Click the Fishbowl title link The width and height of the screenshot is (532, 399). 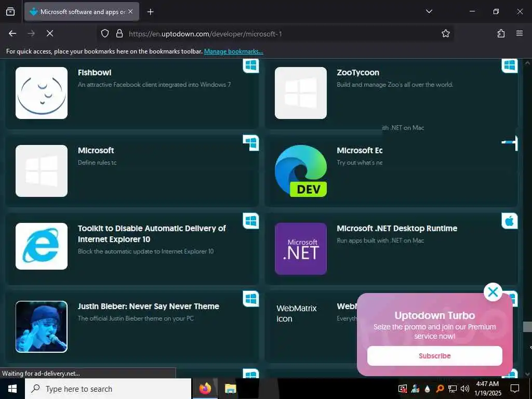tap(95, 73)
